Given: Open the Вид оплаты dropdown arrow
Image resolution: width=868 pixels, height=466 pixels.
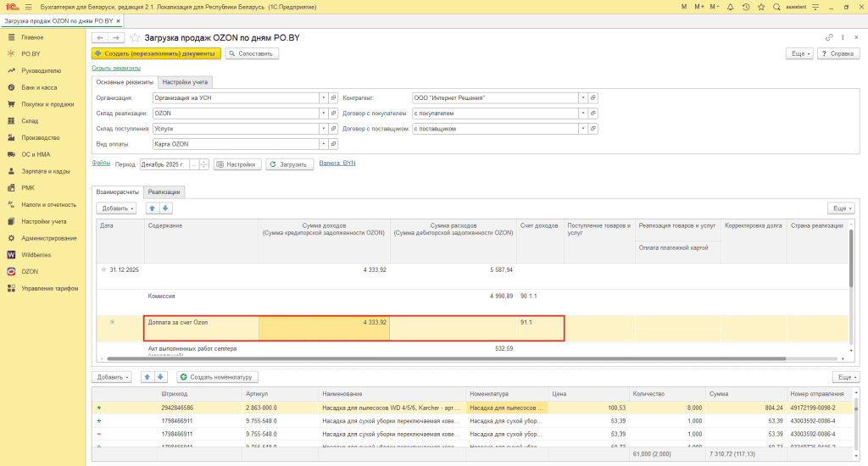Looking at the screenshot, I should 323,144.
